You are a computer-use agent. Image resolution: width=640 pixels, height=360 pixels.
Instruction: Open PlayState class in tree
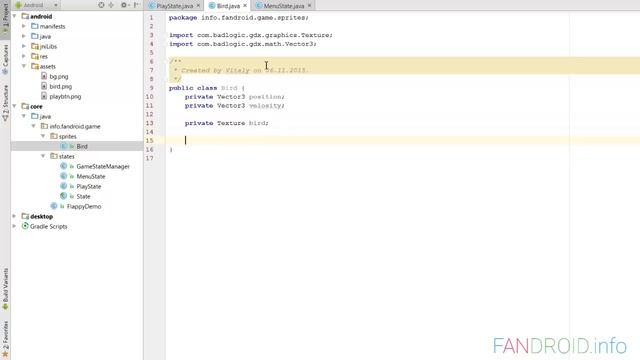click(x=89, y=187)
